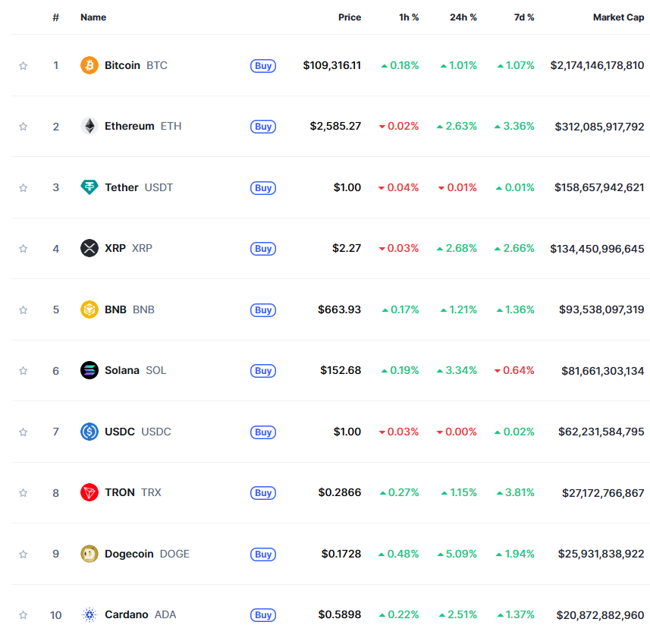Sort by the 24h % column header

pyautogui.click(x=463, y=17)
